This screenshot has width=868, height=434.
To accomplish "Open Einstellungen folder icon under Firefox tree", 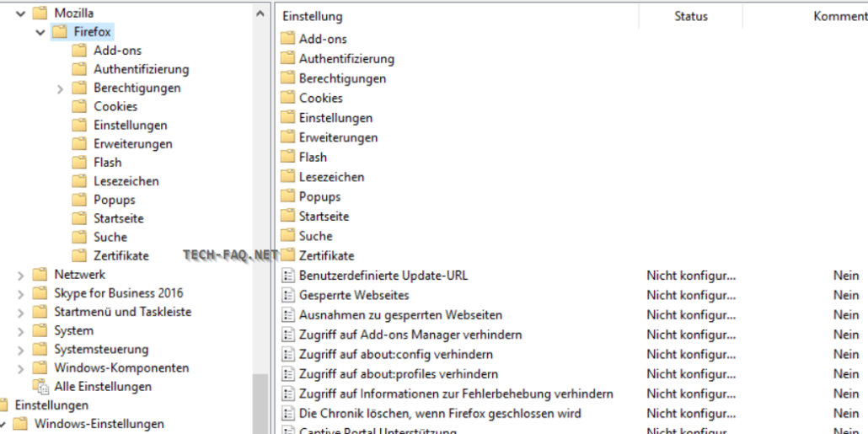I will point(80,125).
